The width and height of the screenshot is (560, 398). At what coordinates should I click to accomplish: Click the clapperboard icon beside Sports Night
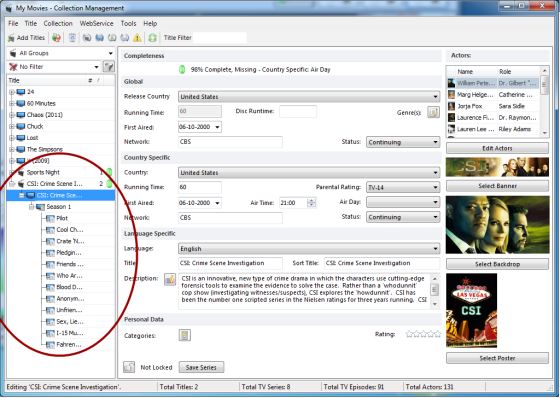(x=21, y=172)
